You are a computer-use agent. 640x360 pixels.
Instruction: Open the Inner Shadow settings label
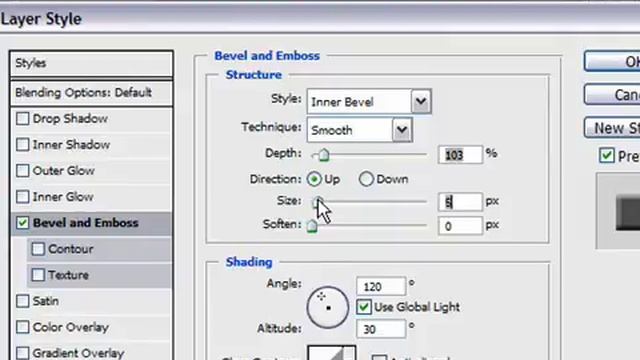[x=71, y=144]
